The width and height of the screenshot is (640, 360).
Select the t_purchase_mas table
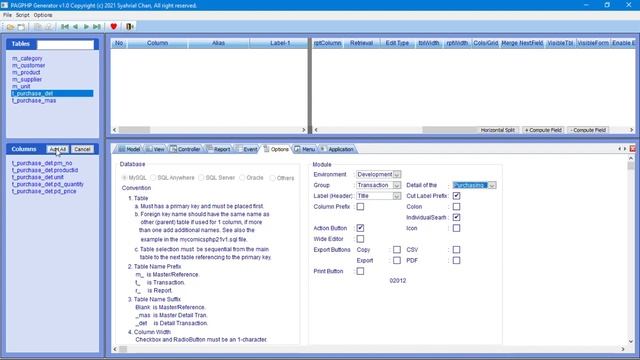pos(34,100)
